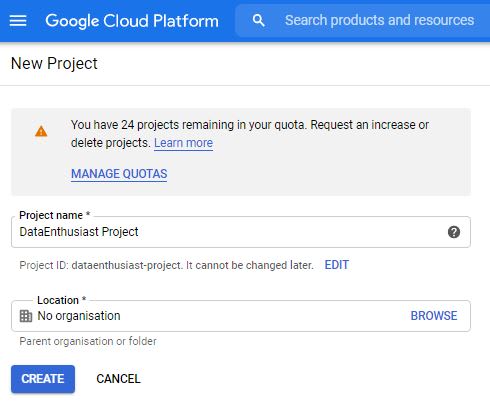Open the MANAGE QUOTAS link

click(x=119, y=174)
